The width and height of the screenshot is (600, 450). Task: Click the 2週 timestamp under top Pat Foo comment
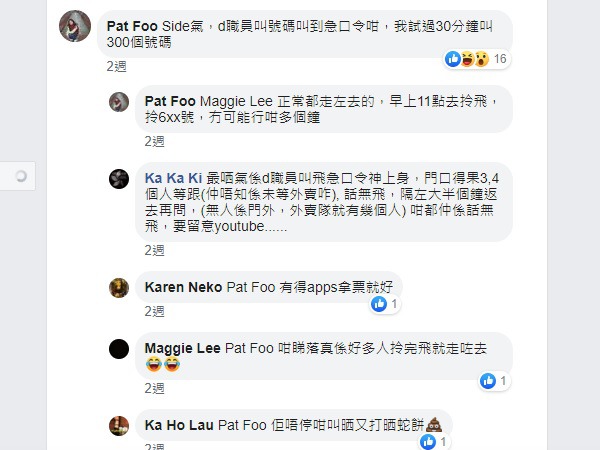(117, 66)
